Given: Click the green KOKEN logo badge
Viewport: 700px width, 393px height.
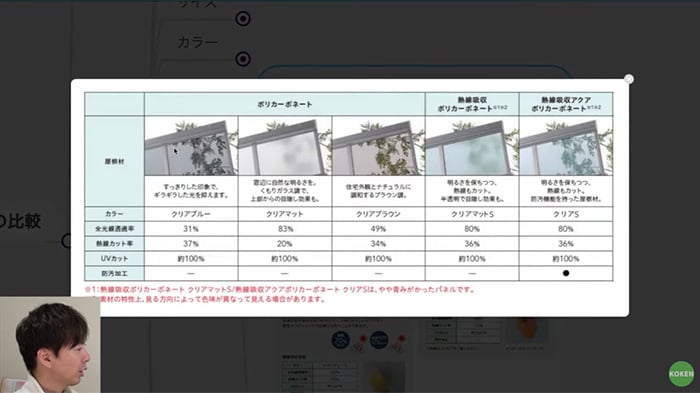Looking at the screenshot, I should click(681, 374).
